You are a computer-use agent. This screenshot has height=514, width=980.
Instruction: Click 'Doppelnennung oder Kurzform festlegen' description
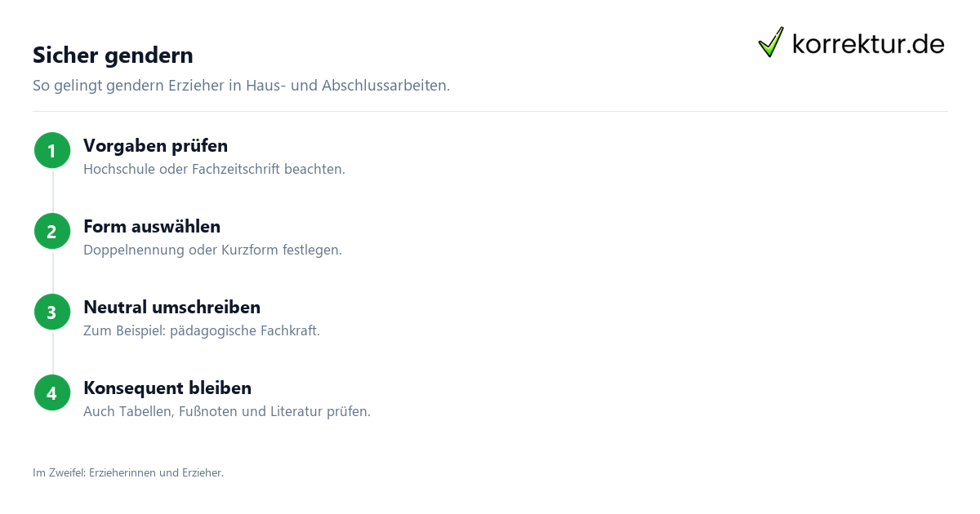click(212, 250)
